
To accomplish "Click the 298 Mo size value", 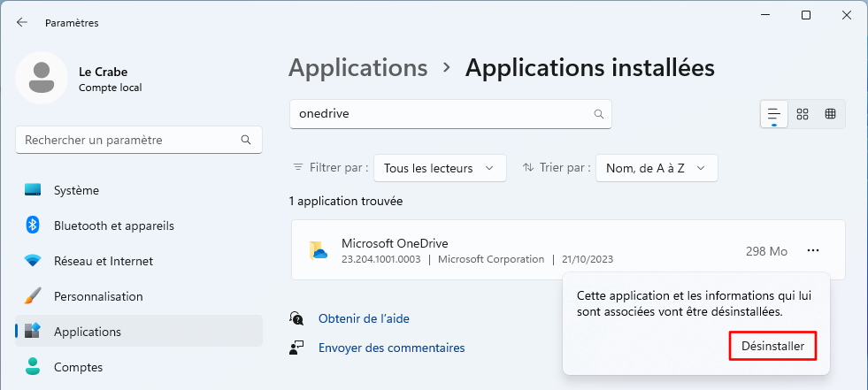I will (x=766, y=251).
